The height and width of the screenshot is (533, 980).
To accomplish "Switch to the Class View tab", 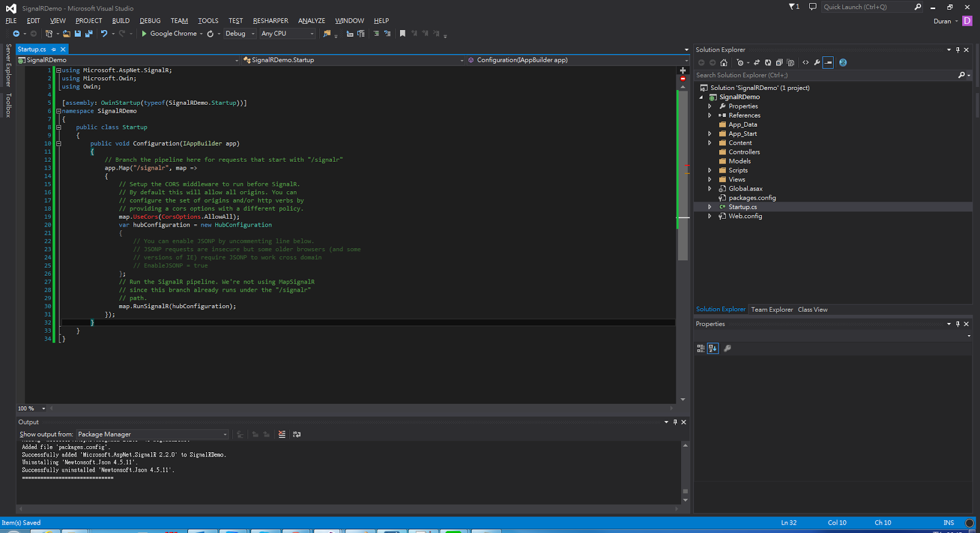I will coord(812,309).
